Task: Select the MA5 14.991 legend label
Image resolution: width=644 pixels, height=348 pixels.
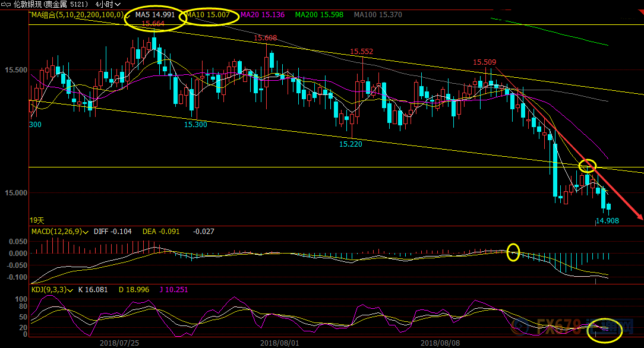Action: pos(154,14)
